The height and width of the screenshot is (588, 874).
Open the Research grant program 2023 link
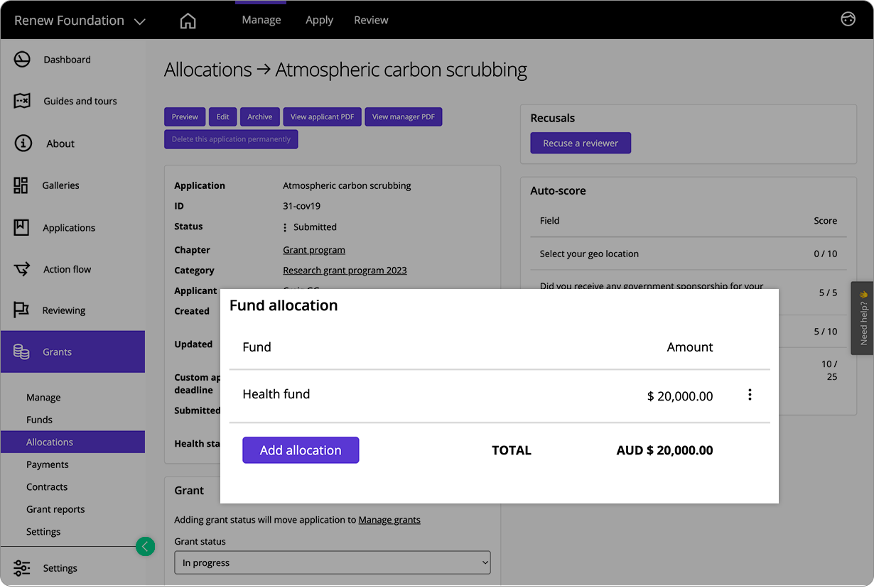coord(345,271)
